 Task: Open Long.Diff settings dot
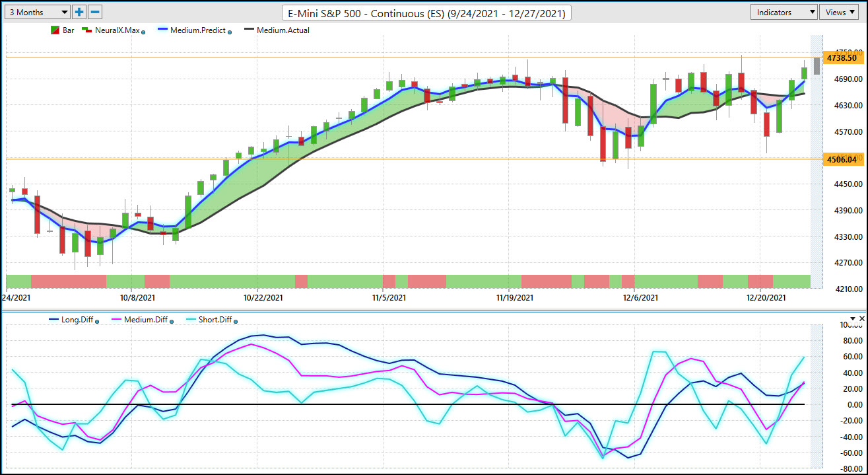pyautogui.click(x=97, y=321)
